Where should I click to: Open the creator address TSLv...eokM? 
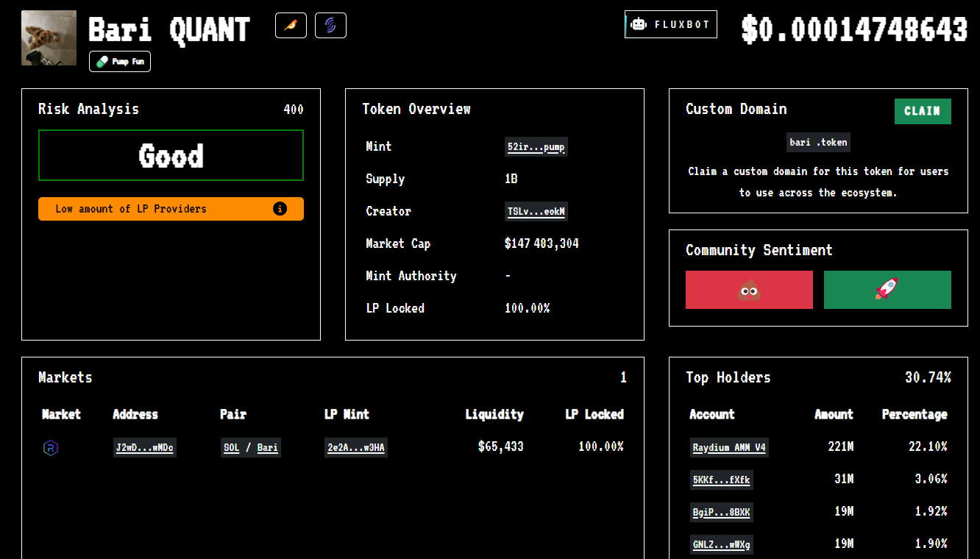tap(536, 212)
